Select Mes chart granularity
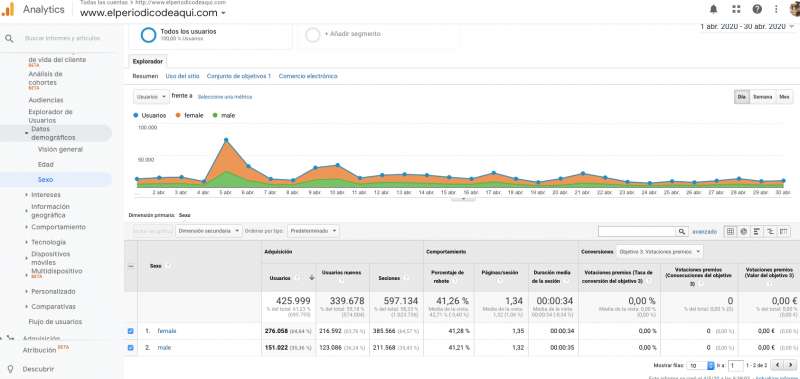800x379 pixels. tap(785, 97)
